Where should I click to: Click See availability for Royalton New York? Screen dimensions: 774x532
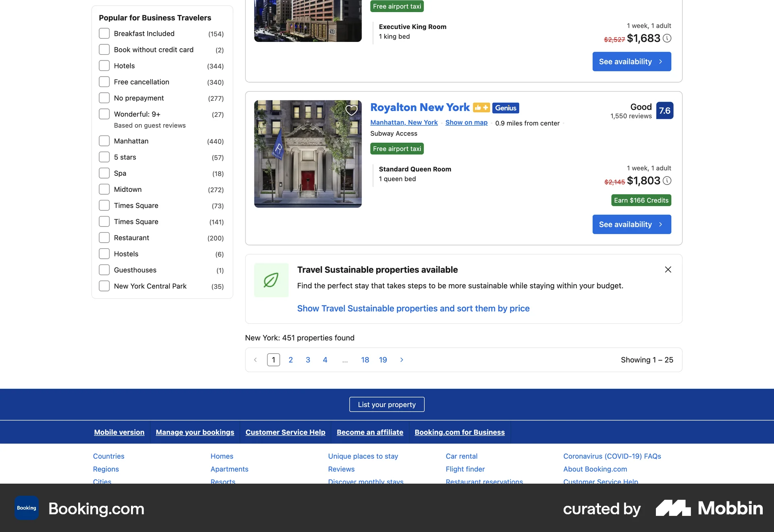(x=631, y=224)
